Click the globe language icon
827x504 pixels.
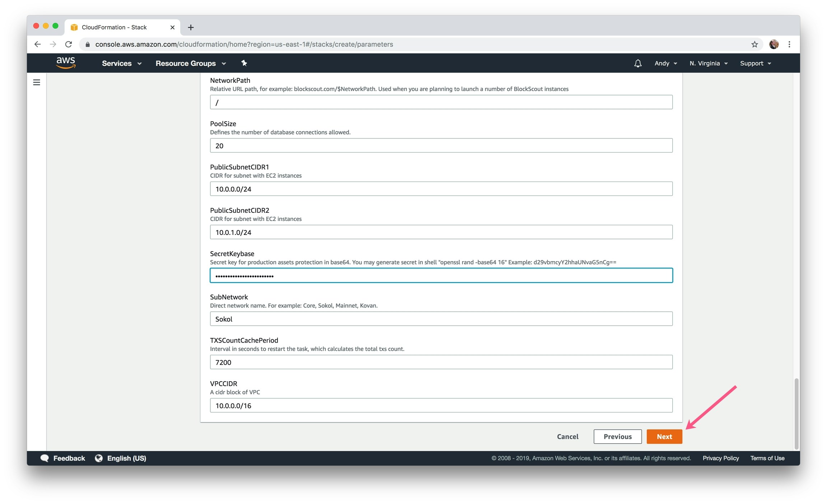coord(99,458)
